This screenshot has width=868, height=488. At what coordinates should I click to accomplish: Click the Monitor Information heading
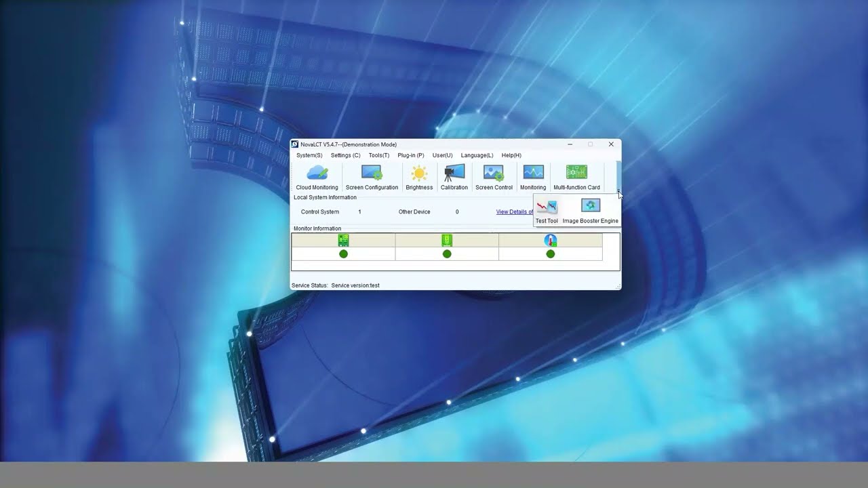pos(317,228)
